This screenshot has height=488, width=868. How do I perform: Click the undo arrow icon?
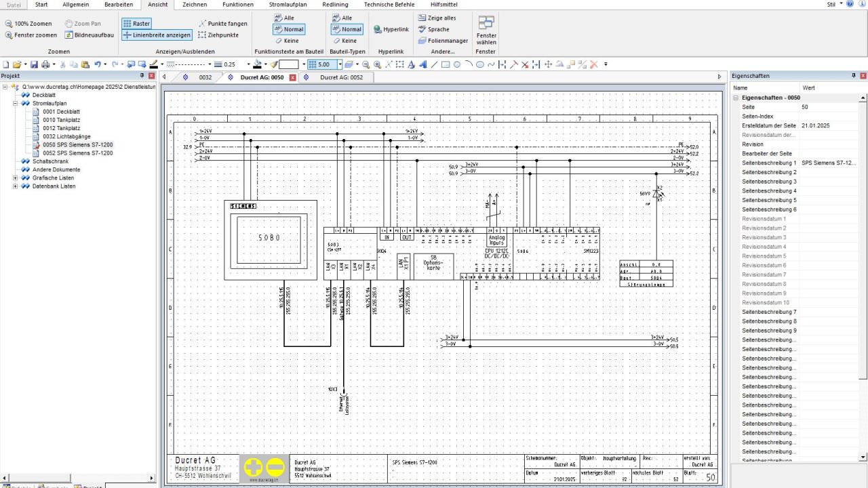[x=98, y=64]
